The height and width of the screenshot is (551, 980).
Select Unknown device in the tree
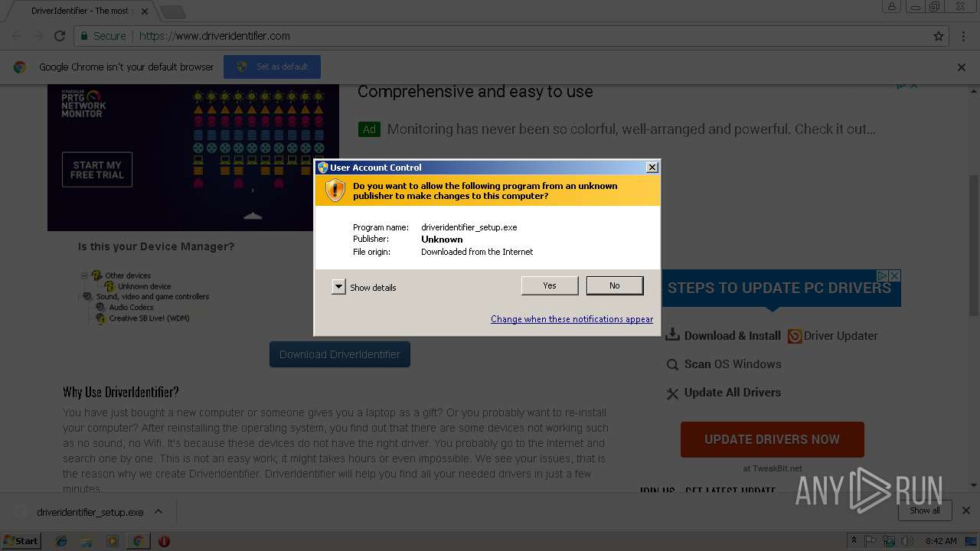point(144,286)
